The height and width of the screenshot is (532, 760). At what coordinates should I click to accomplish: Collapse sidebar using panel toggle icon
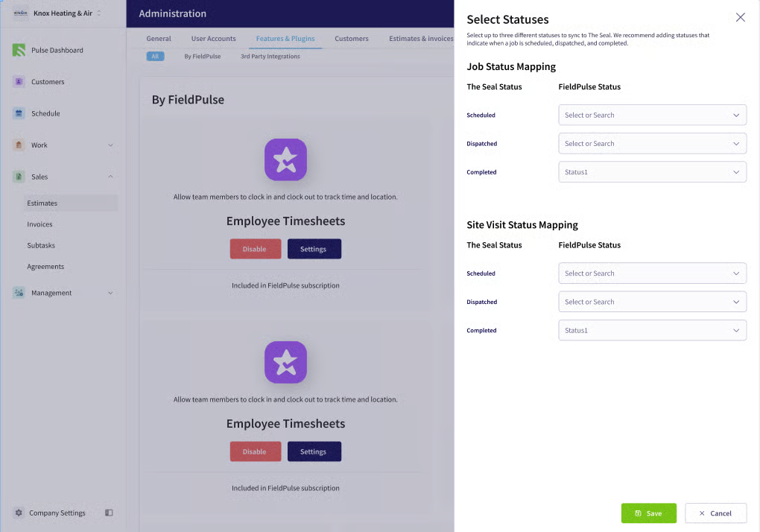[x=109, y=513]
